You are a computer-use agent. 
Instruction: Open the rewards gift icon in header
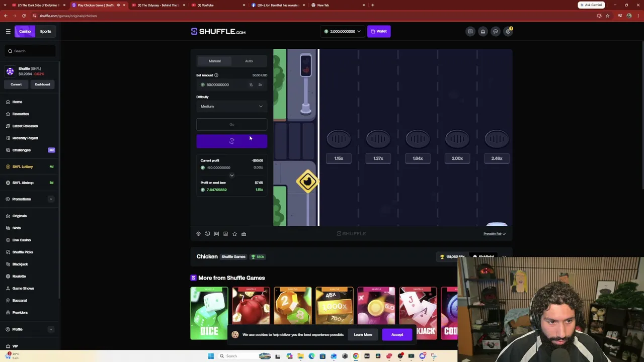(483, 31)
